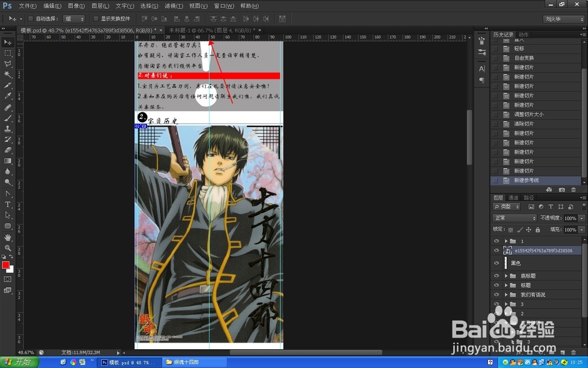Select the Move tool
Image resolution: width=588 pixels, height=368 pixels.
click(8, 42)
